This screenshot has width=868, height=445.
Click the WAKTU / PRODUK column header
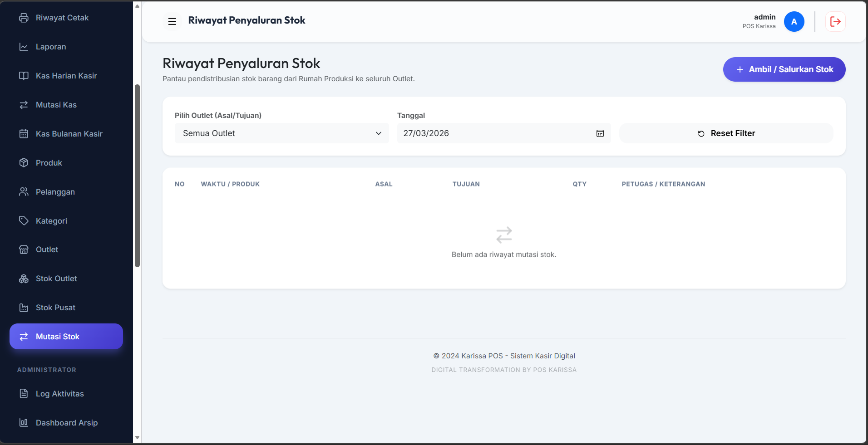pyautogui.click(x=230, y=184)
